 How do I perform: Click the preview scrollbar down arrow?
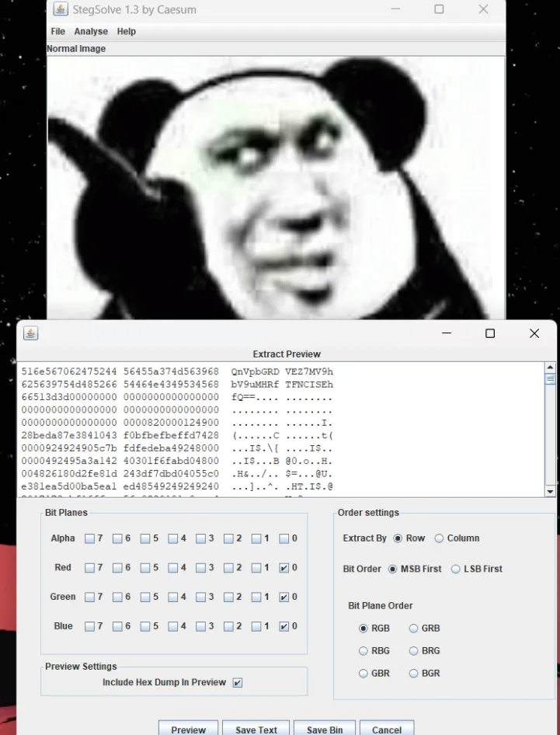pyautogui.click(x=550, y=491)
